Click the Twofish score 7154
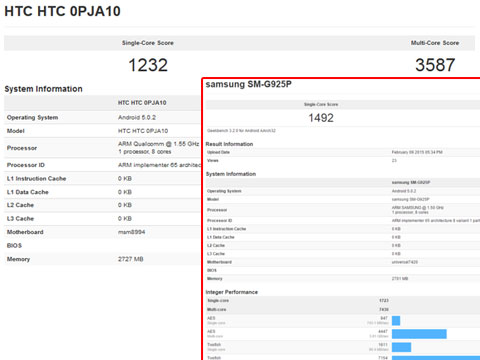Screen dimensions: 480x360 [x=383, y=358]
